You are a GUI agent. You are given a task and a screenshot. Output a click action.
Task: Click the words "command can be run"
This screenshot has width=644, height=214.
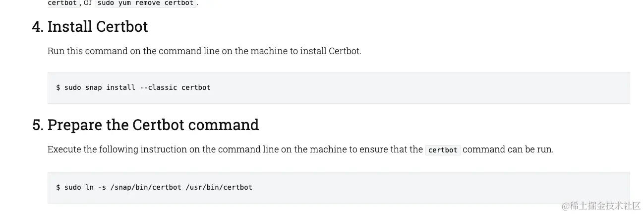click(x=508, y=149)
